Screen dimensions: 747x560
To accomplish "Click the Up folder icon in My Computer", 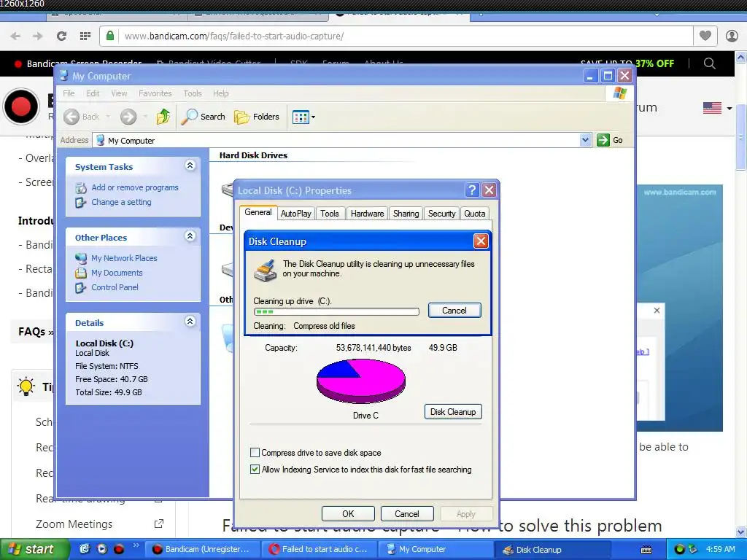I will [163, 116].
